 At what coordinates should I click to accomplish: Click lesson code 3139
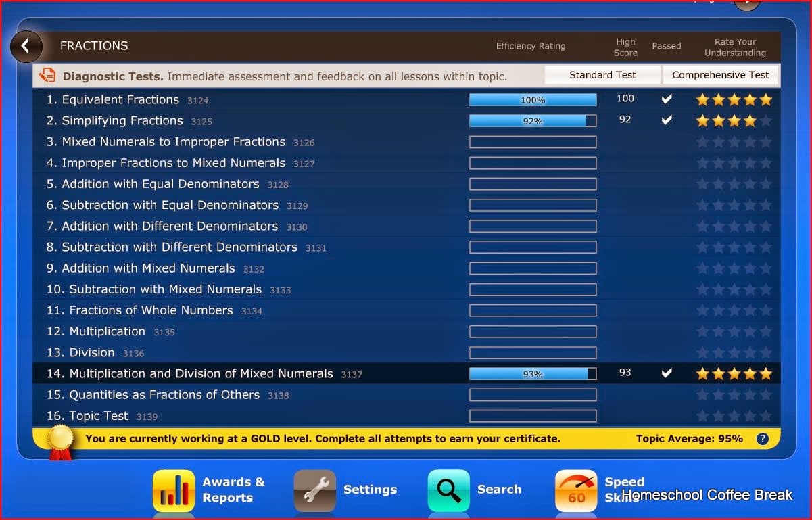[x=147, y=417]
